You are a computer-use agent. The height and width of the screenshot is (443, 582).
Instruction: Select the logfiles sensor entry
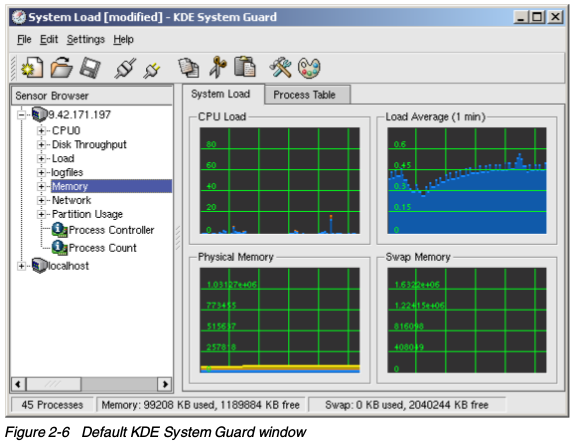coord(67,173)
